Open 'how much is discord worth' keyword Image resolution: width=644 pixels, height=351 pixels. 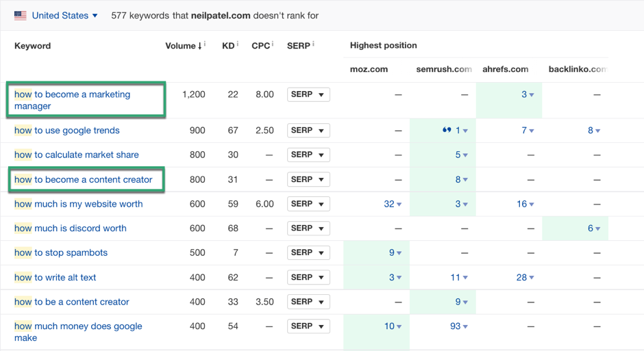pyautogui.click(x=71, y=228)
